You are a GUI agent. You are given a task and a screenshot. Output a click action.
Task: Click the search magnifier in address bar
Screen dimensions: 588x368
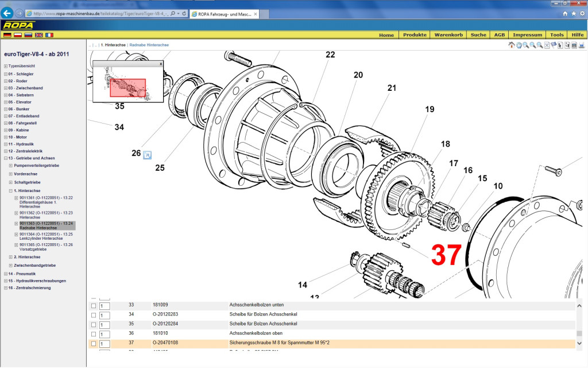click(x=173, y=14)
